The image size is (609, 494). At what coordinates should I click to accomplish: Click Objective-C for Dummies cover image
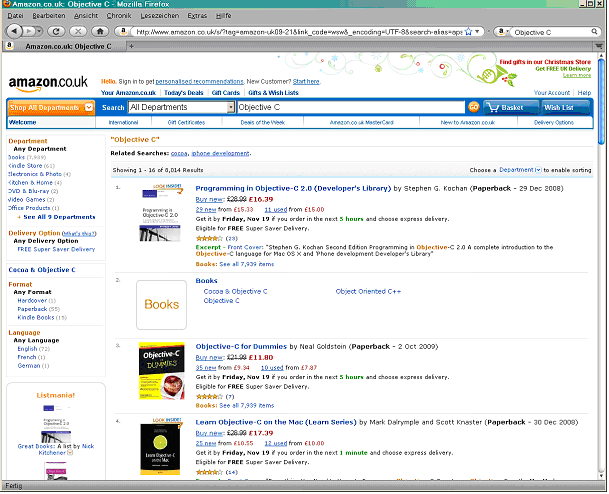coord(162,371)
